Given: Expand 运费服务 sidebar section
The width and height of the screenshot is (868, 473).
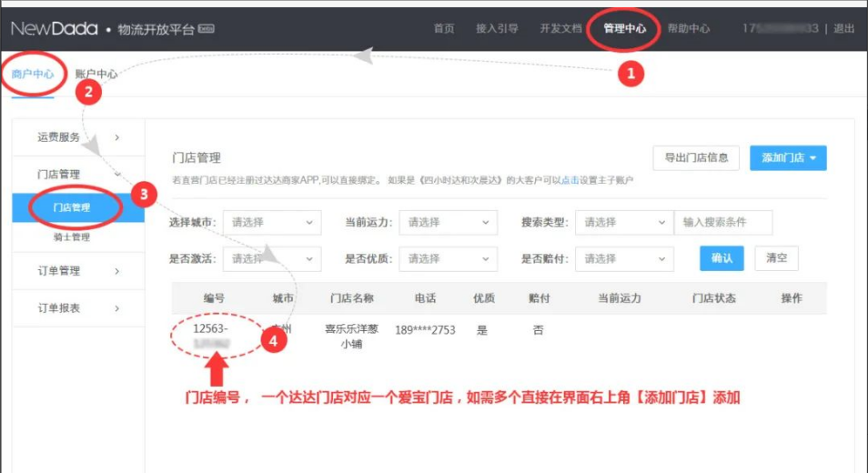Looking at the screenshot, I should pyautogui.click(x=77, y=137).
